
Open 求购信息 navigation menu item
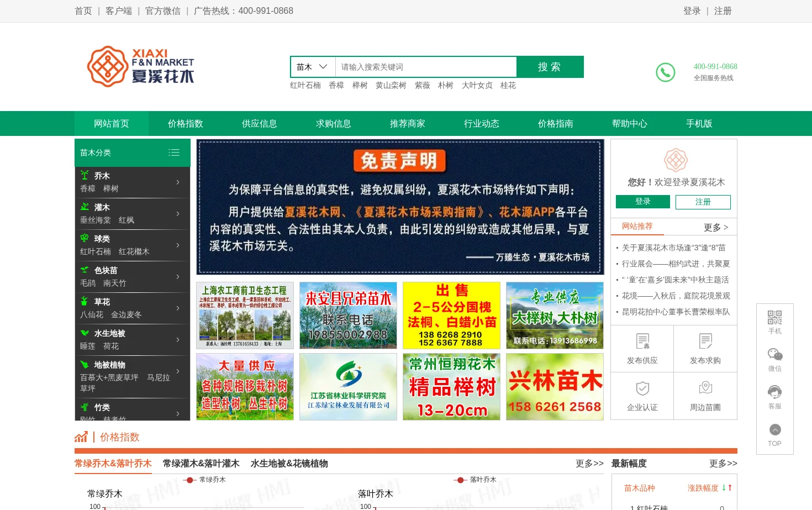[334, 123]
